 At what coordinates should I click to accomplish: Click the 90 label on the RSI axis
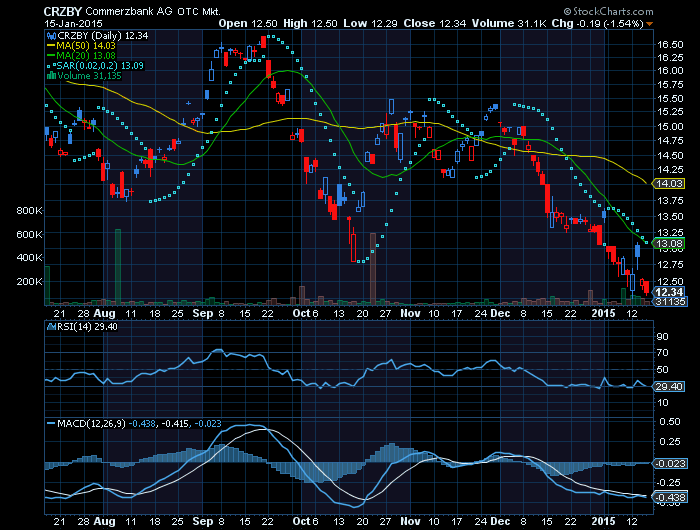662,337
